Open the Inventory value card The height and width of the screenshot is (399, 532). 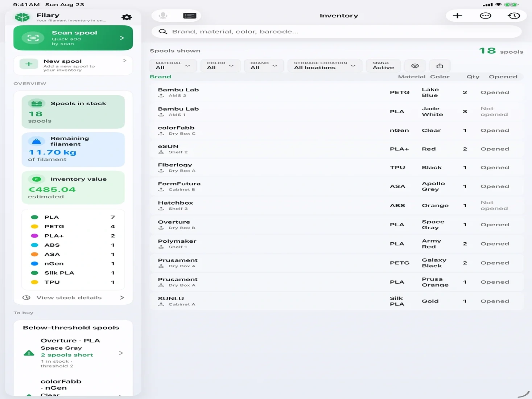73,188
